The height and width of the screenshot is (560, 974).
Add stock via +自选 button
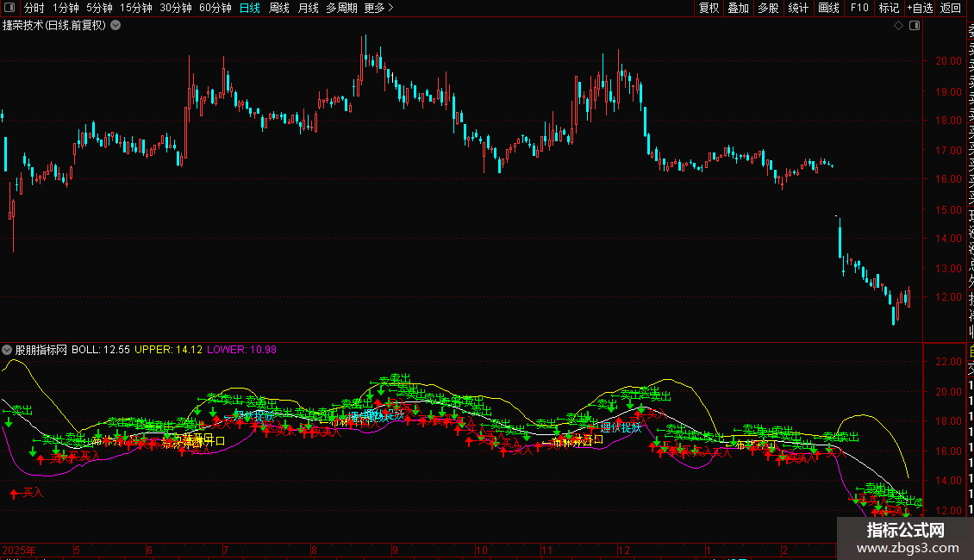coord(920,8)
